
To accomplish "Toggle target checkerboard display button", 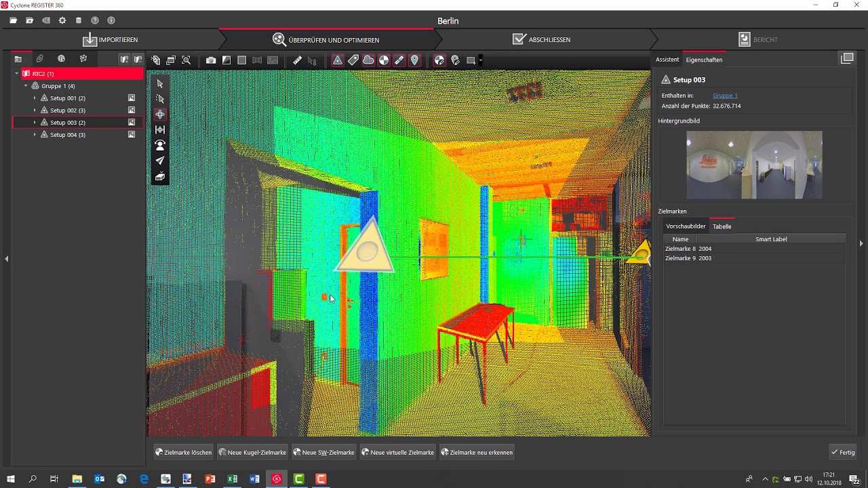I will 384,60.
